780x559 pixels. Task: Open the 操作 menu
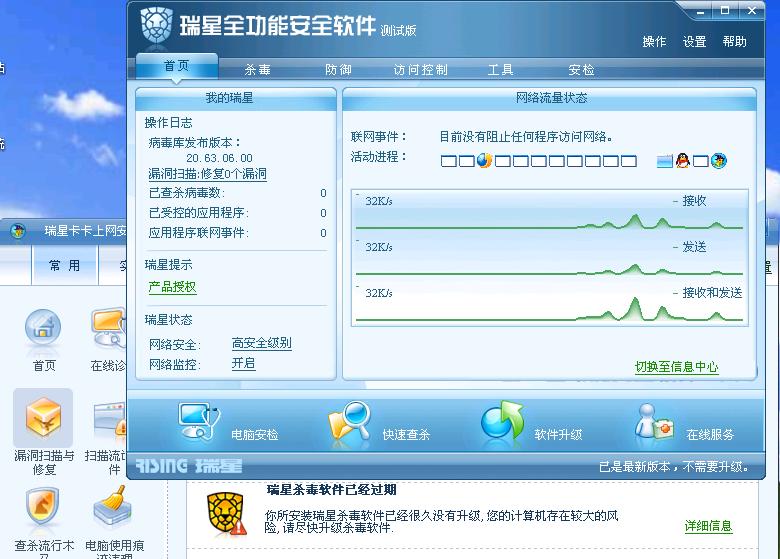654,42
